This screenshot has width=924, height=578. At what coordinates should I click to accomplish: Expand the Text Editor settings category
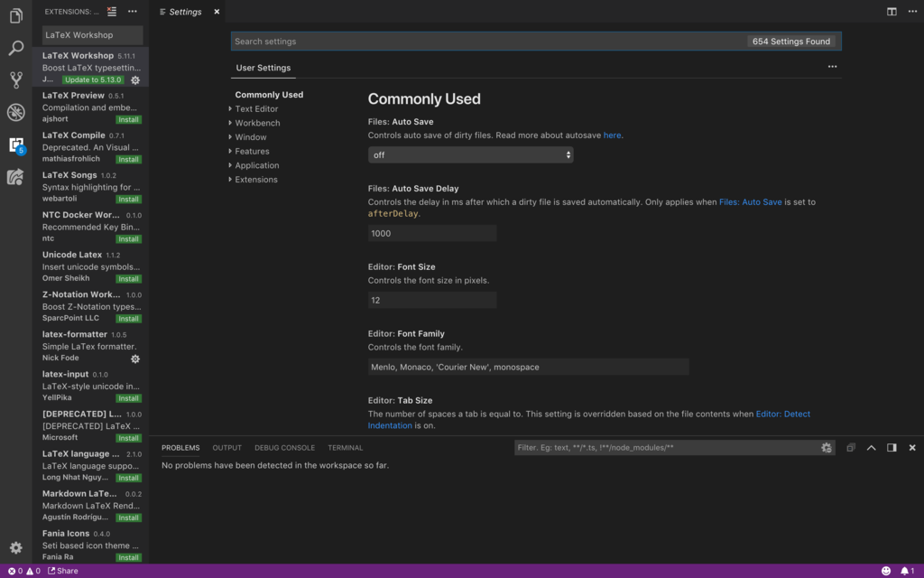coord(256,108)
